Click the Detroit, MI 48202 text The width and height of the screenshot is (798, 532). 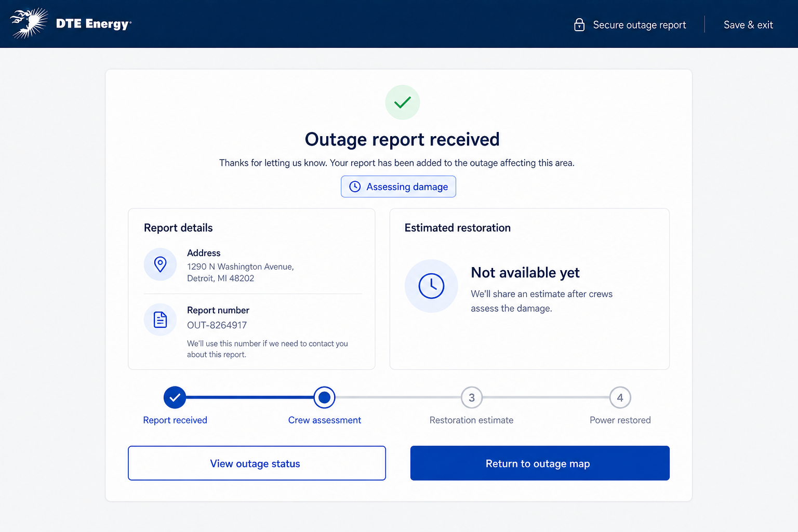[221, 278]
